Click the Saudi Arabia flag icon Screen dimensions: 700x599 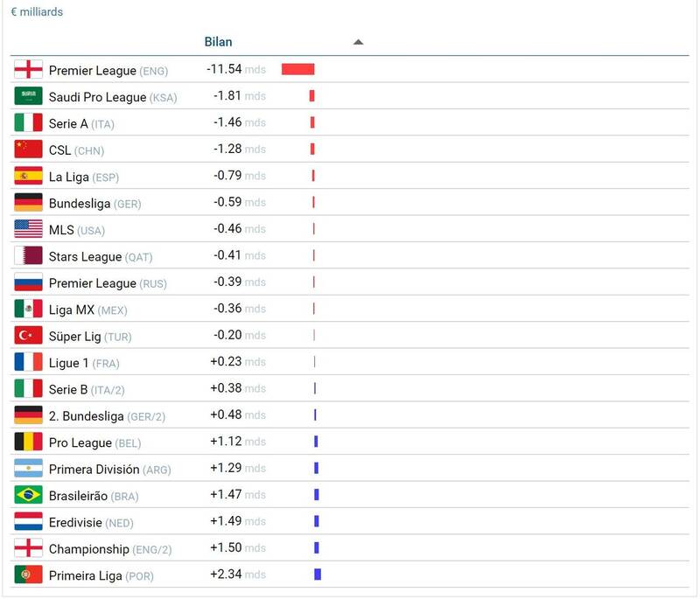(x=28, y=97)
